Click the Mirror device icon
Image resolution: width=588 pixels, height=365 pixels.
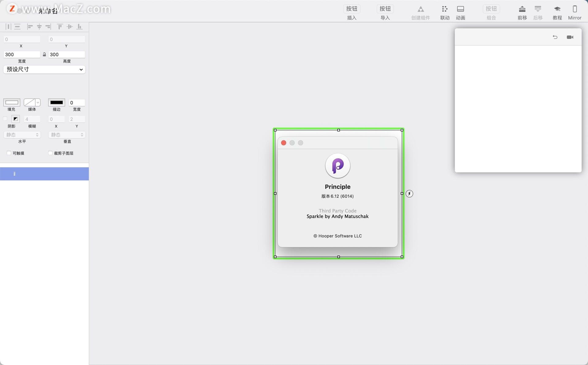click(575, 9)
